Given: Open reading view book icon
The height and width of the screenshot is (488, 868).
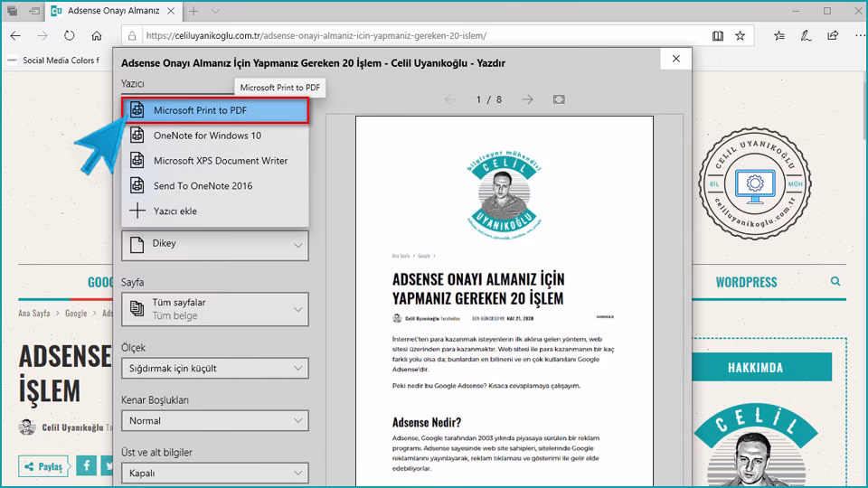Looking at the screenshot, I should pyautogui.click(x=718, y=36).
